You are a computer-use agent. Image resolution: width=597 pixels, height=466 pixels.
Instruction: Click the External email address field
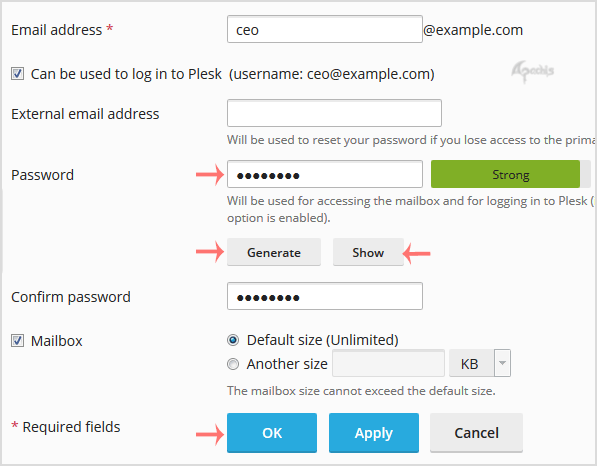pyautogui.click(x=334, y=113)
